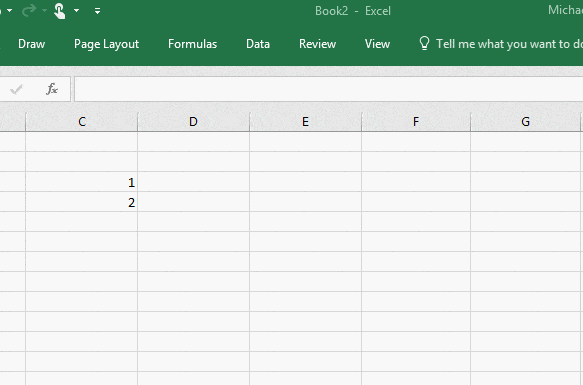Expand the Touch/Mouse Mode dropdown arrow
The height and width of the screenshot is (385, 583).
77,10
